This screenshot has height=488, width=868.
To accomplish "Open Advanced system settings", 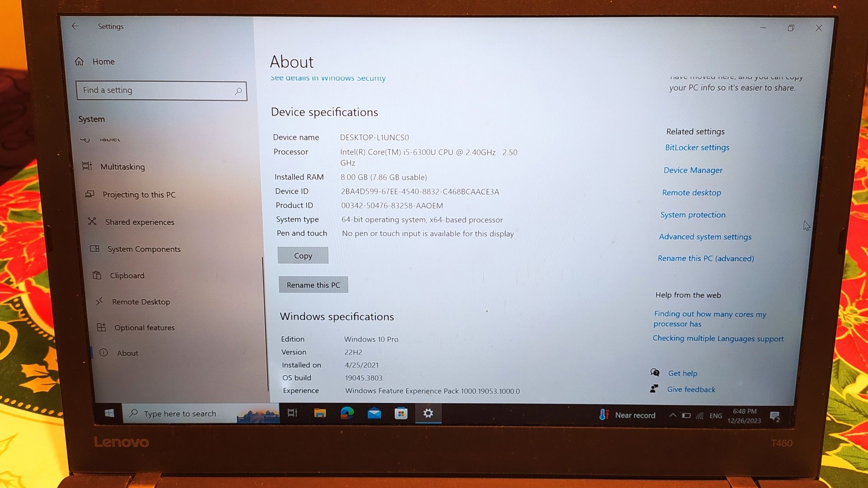I will point(705,236).
